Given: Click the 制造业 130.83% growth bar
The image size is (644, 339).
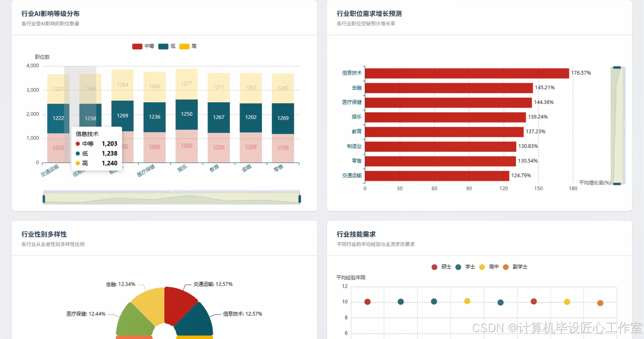Looking at the screenshot, I should coord(441,146).
